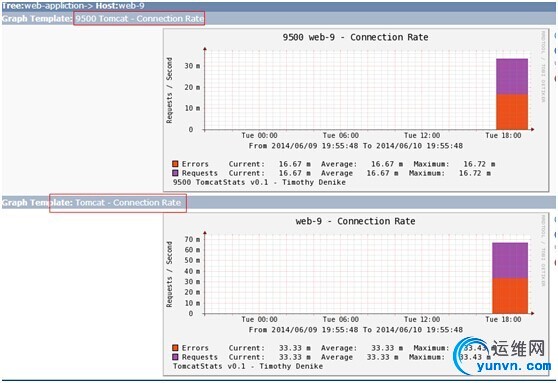Click the purple bar segment in the lower graph

(510, 260)
